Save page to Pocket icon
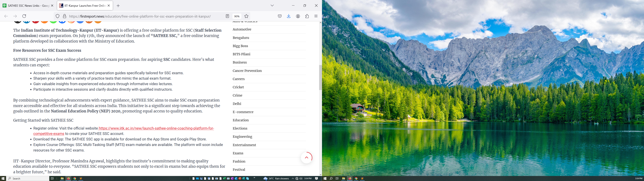The image size is (644, 181). click(x=280, y=16)
